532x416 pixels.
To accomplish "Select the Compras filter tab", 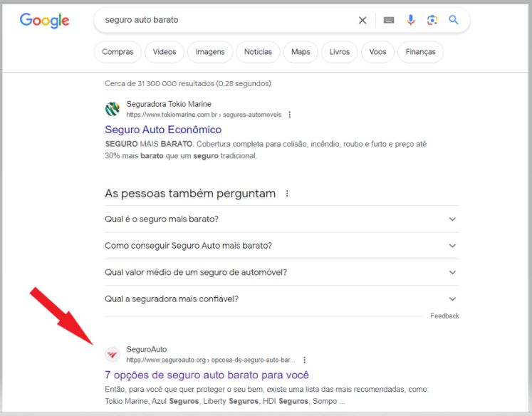I will 118,52.
